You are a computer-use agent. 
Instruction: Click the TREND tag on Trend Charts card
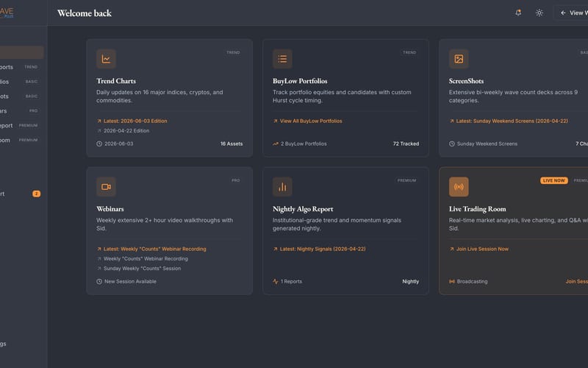[x=233, y=52]
